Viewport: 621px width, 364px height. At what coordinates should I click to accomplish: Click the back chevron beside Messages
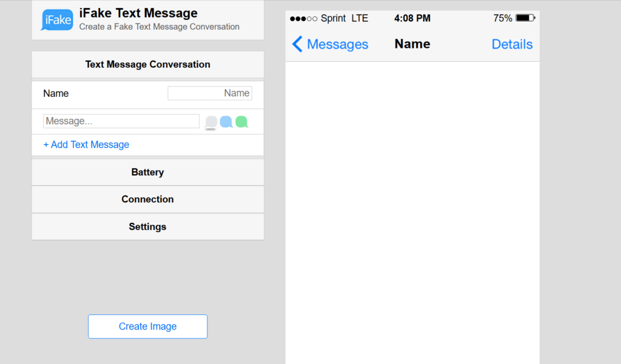click(x=297, y=44)
